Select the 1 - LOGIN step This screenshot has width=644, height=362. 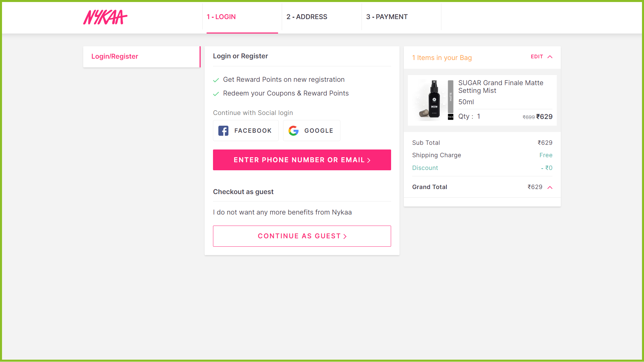point(221,16)
